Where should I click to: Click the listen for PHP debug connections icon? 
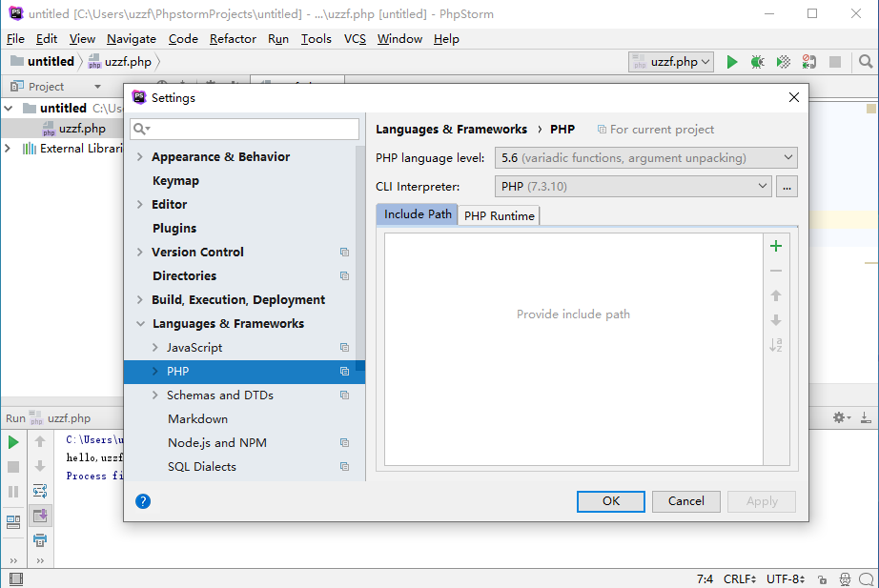click(x=808, y=62)
